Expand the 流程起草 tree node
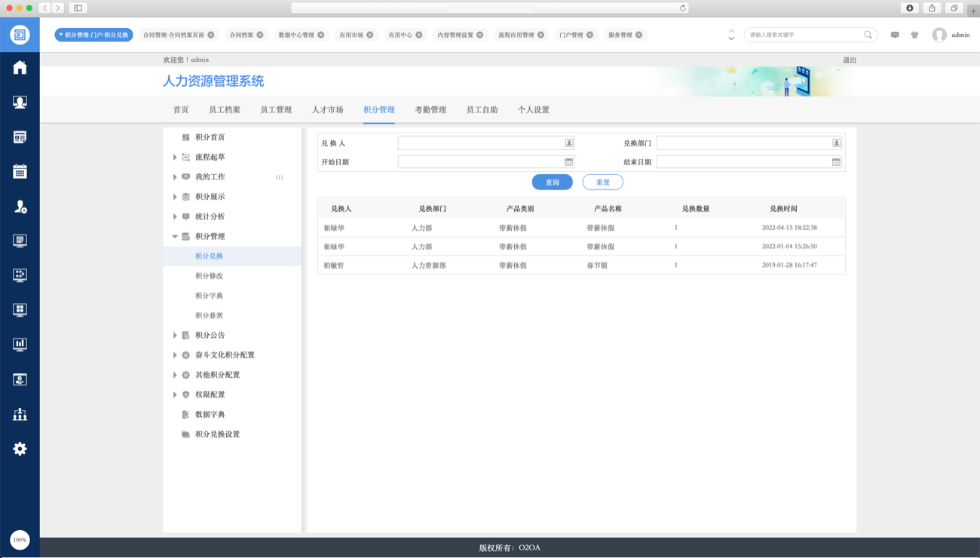980x558 pixels. pyautogui.click(x=175, y=158)
